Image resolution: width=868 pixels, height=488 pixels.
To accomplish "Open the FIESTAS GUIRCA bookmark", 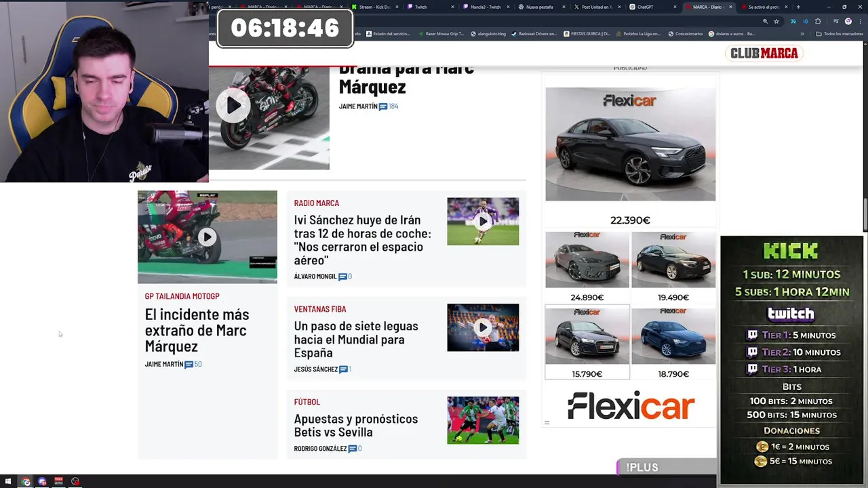I will tap(587, 34).
